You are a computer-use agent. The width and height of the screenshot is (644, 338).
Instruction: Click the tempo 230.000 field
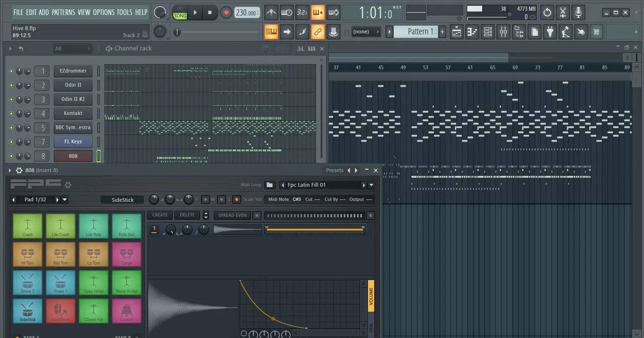(x=247, y=13)
